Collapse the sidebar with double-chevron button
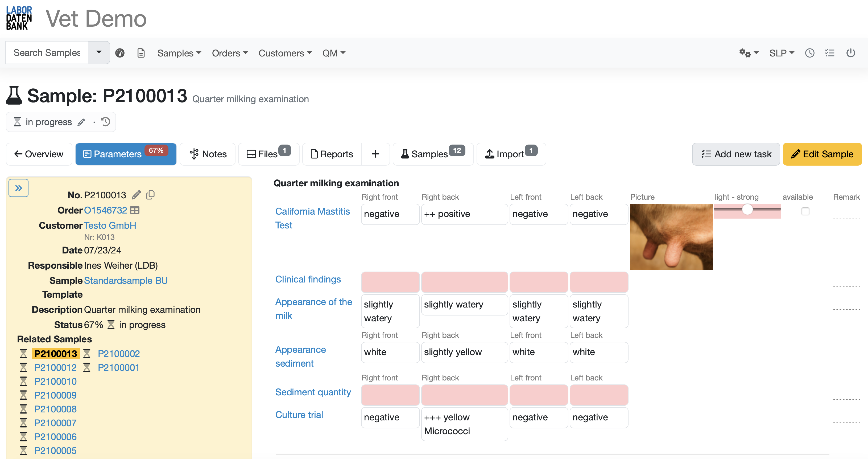The height and width of the screenshot is (459, 868). (x=19, y=188)
